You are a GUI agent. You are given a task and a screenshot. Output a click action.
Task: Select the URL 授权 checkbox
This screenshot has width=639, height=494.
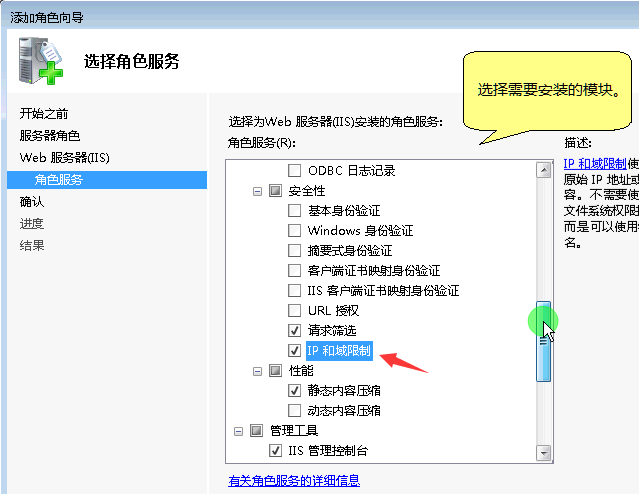pos(294,311)
